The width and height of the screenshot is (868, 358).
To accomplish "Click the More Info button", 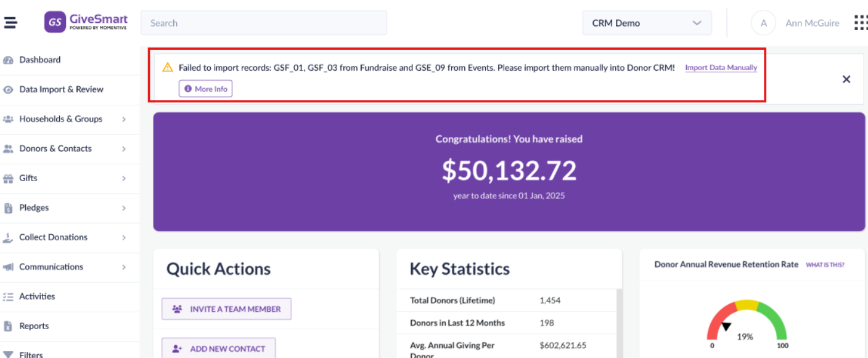I will tap(205, 89).
